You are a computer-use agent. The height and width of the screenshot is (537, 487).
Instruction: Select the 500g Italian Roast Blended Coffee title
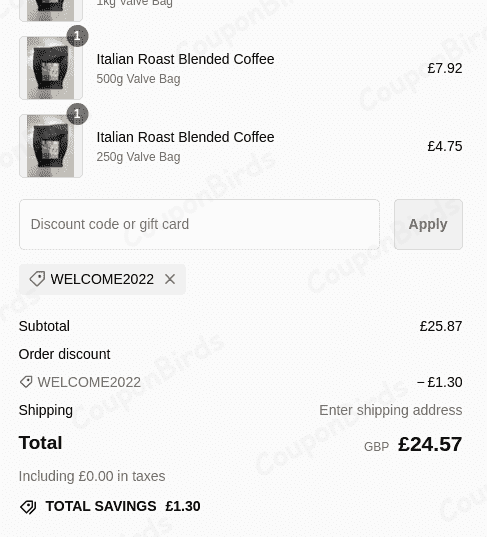click(185, 59)
